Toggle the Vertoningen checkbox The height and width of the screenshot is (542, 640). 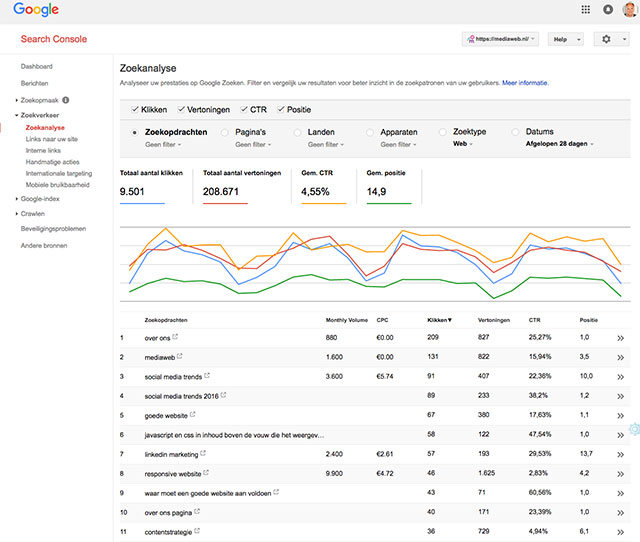point(181,109)
